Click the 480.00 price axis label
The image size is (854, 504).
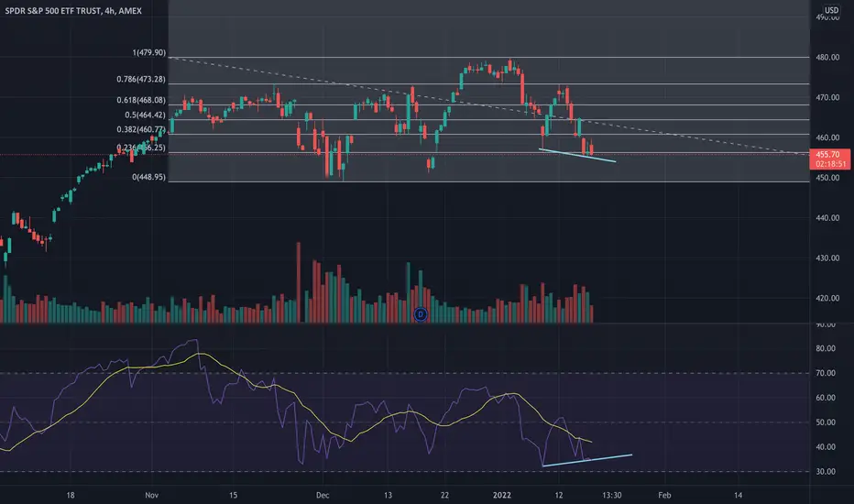tap(827, 57)
